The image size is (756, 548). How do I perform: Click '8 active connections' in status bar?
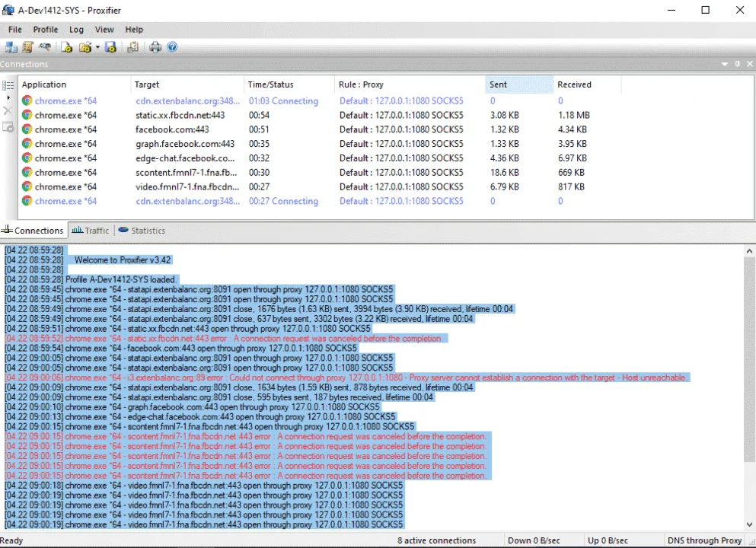tap(436, 540)
